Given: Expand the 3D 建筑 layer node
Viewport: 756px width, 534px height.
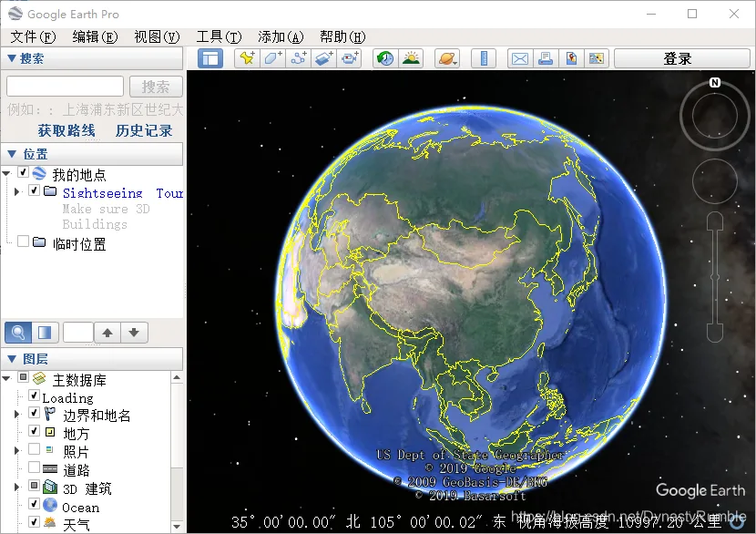Looking at the screenshot, I should pos(17,487).
